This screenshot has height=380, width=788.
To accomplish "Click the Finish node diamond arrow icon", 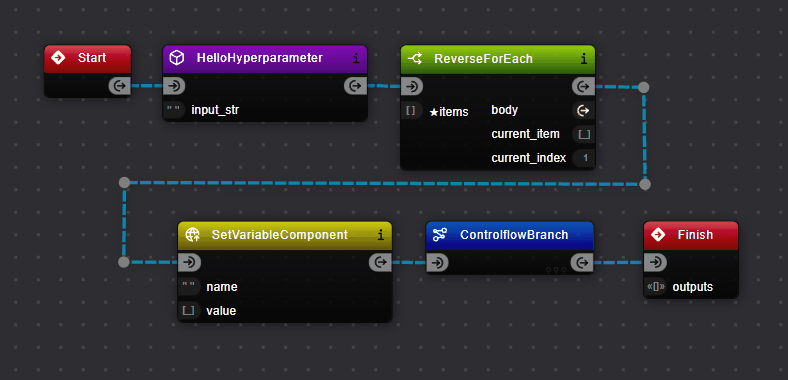I will pos(658,235).
